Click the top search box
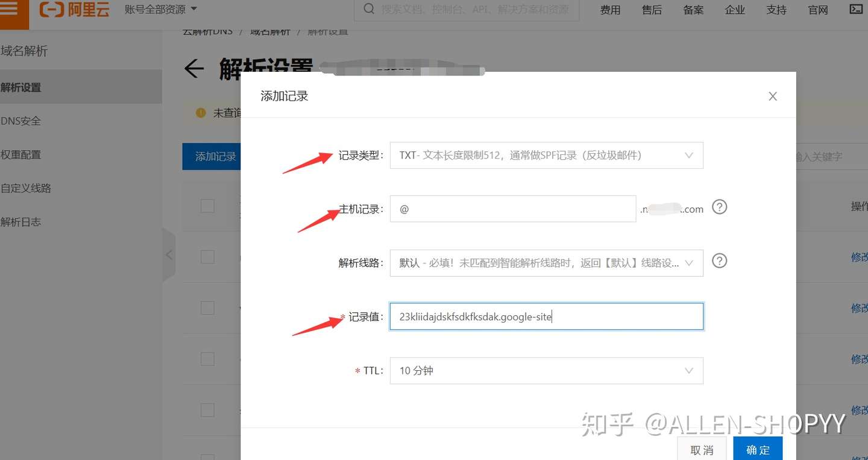Image resolution: width=868 pixels, height=460 pixels. pos(466,10)
